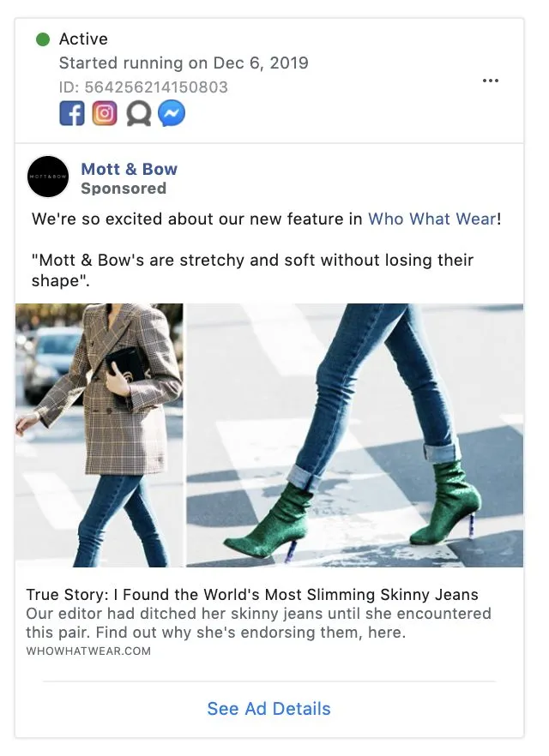The width and height of the screenshot is (549, 756).
Task: Open the three-dot options menu
Action: (491, 81)
